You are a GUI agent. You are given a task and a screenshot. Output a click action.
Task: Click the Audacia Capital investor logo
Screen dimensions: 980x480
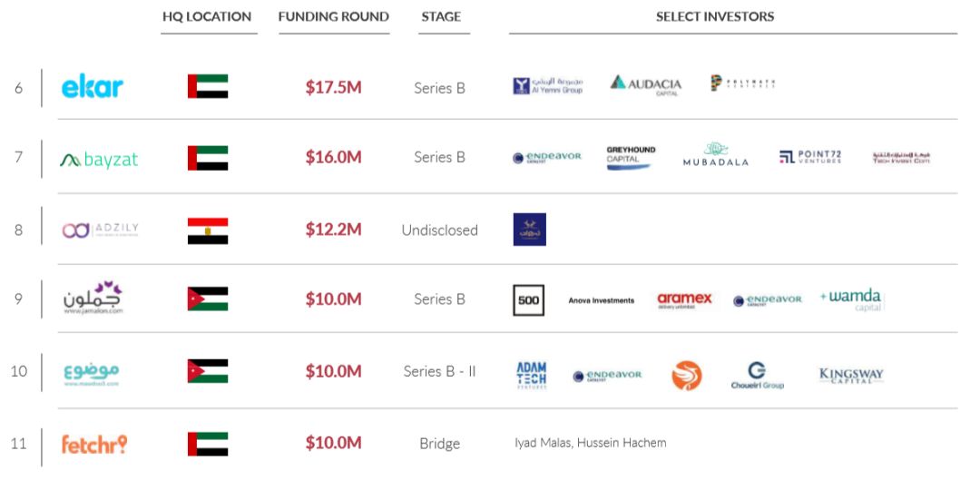point(645,85)
